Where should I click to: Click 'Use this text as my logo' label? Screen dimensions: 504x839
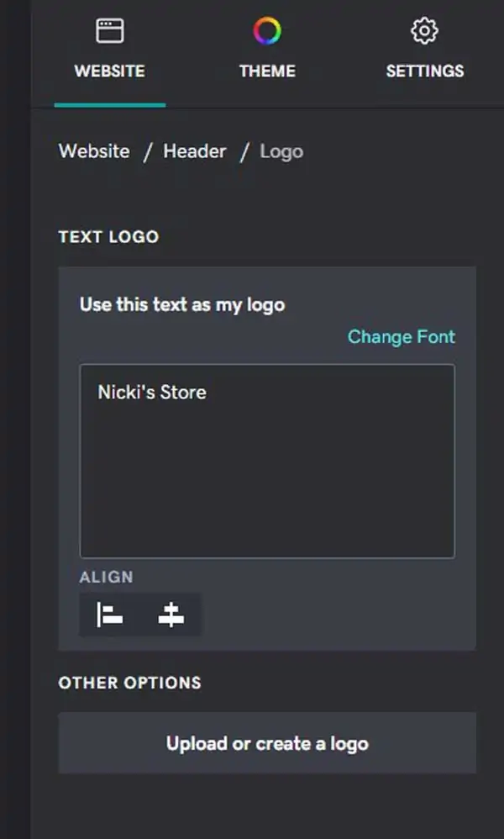click(182, 305)
